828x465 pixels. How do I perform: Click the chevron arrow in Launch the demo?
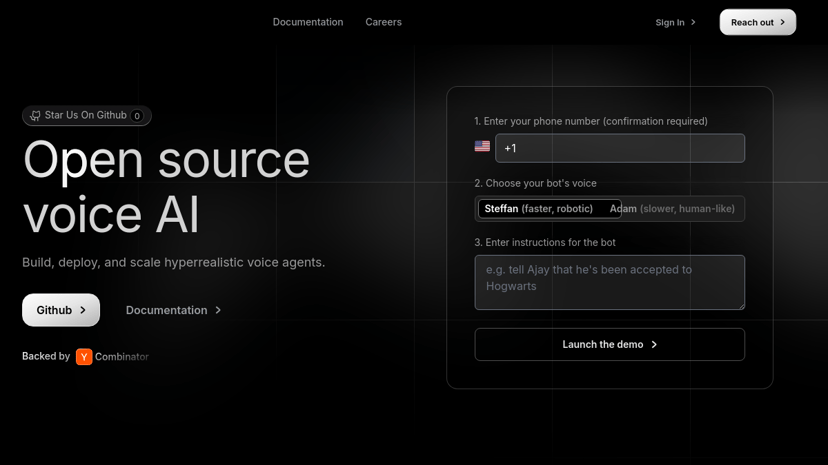654,345
